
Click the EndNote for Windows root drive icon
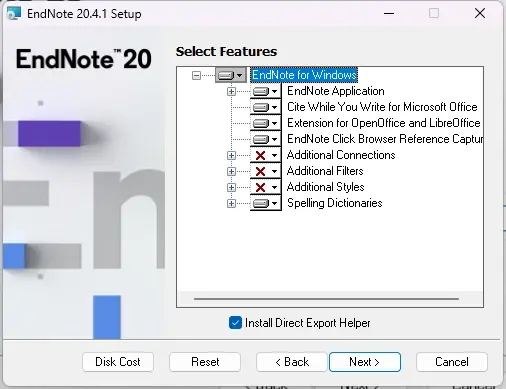[x=230, y=75]
